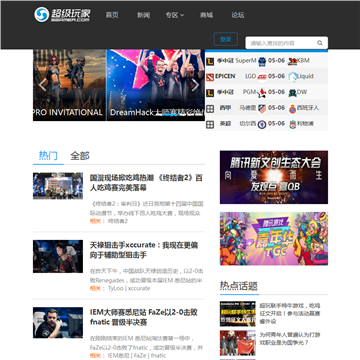Viewport: 360px width, 360px height.
Task: Open 新闻 in navigation bar
Action: click(x=143, y=15)
